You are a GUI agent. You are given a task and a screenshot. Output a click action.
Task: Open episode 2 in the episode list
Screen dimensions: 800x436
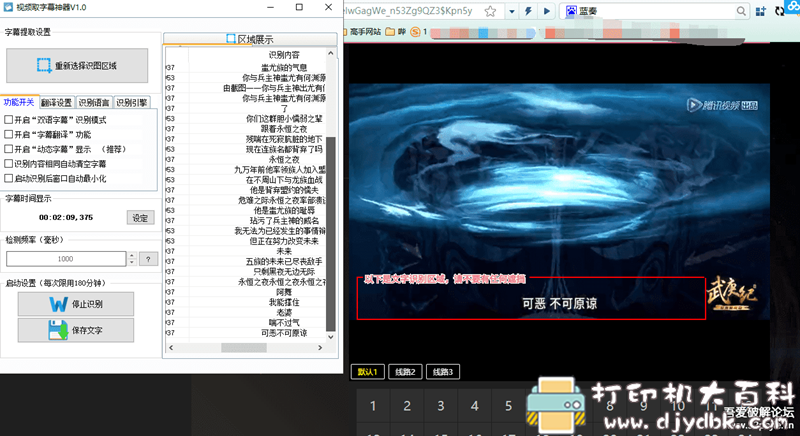407,406
